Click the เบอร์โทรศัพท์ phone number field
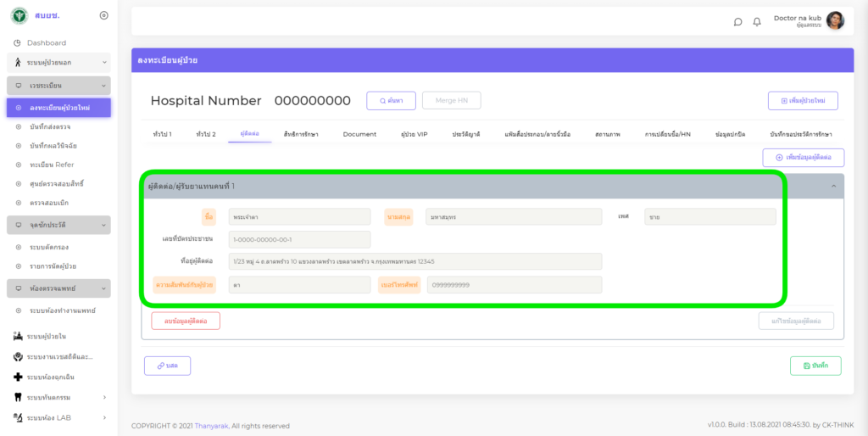The width and height of the screenshot is (868, 436). [515, 285]
